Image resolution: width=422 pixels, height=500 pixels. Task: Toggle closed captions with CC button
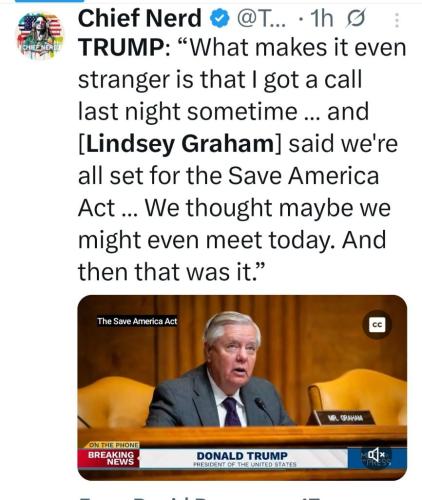[x=377, y=324]
